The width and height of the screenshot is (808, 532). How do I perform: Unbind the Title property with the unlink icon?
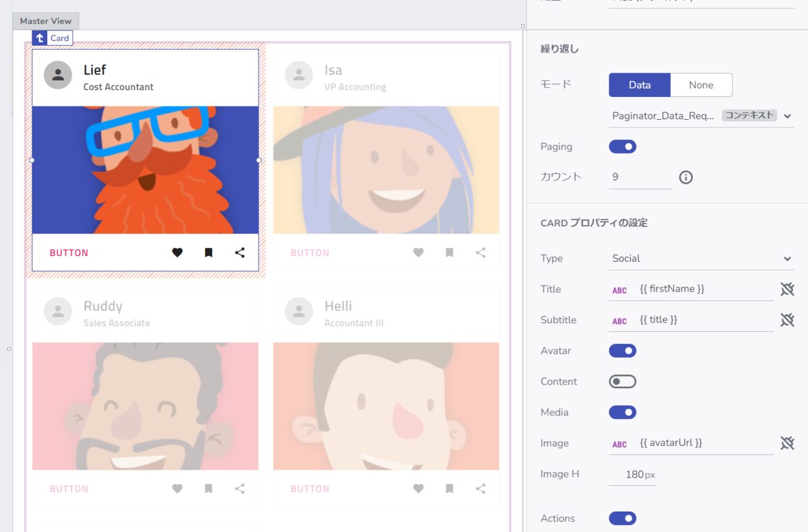point(787,289)
